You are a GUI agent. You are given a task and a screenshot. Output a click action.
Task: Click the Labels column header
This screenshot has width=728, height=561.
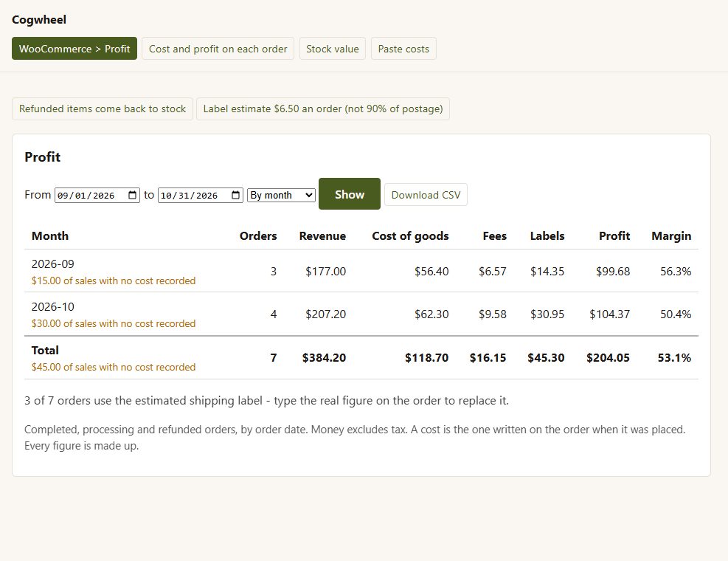pyautogui.click(x=547, y=236)
